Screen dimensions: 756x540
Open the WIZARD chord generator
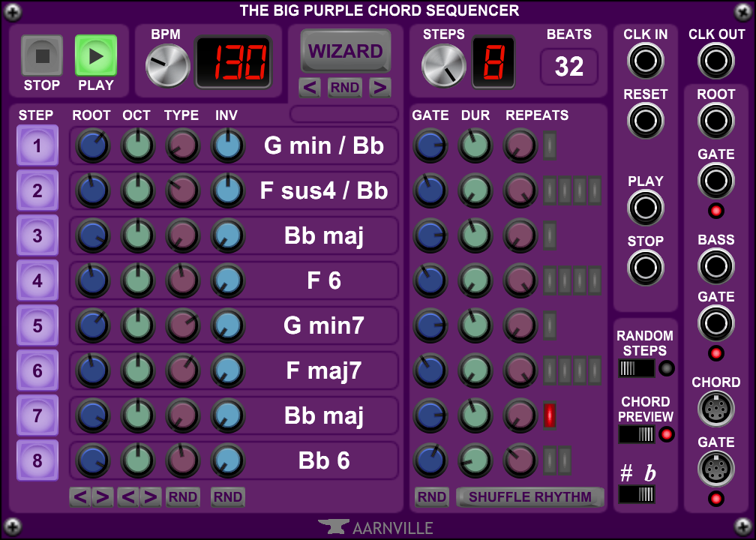coord(346,51)
